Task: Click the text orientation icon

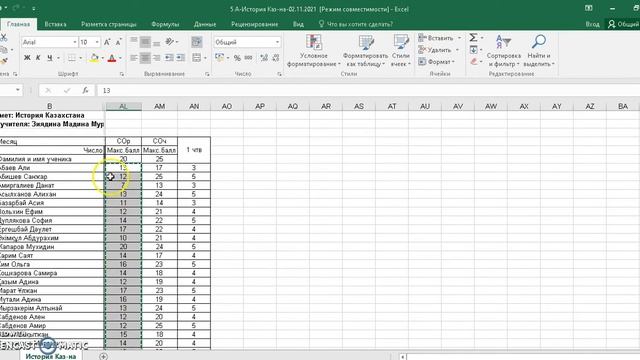Action: tap(170, 42)
